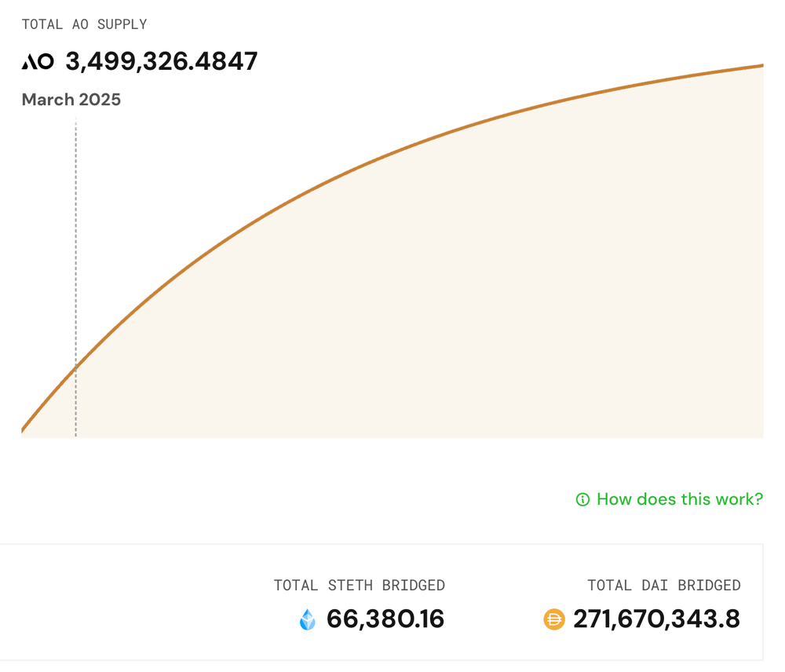
Task: Click the orange DAI coin icon
Action: [x=554, y=620]
